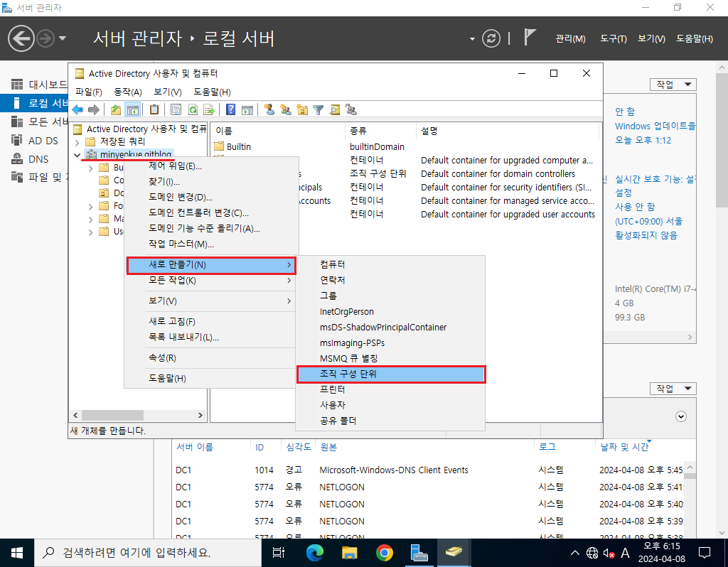Toggle the action pane toolbar icon

(247, 110)
